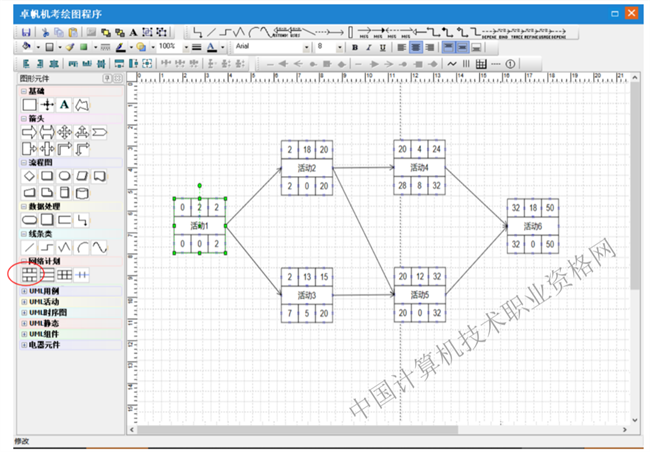Toggle bold text formatting

(355, 47)
